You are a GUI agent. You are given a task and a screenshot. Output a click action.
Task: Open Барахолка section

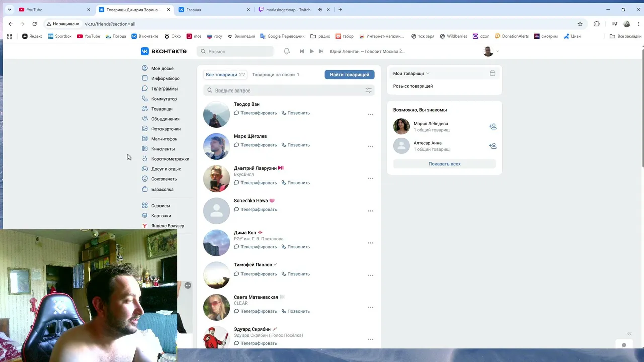[x=157, y=189]
